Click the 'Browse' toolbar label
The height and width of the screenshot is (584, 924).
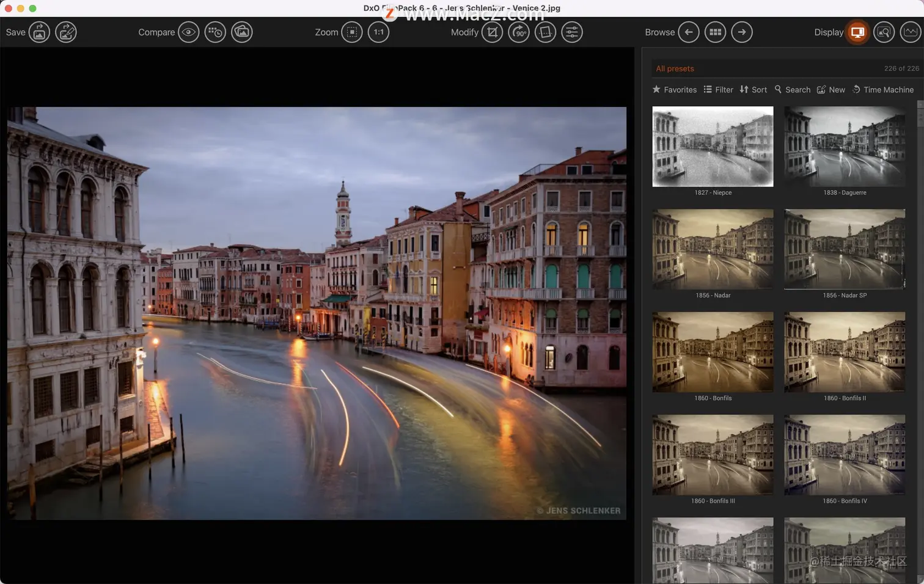tap(660, 32)
